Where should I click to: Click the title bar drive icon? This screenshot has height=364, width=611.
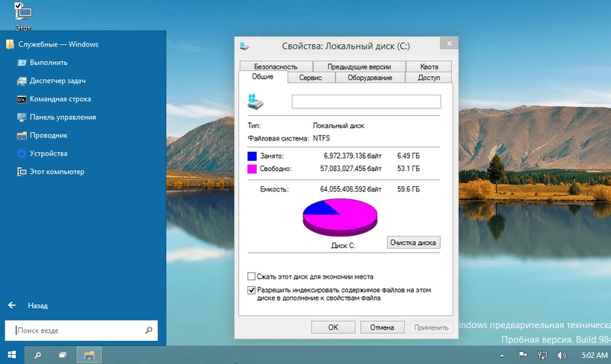(x=244, y=47)
